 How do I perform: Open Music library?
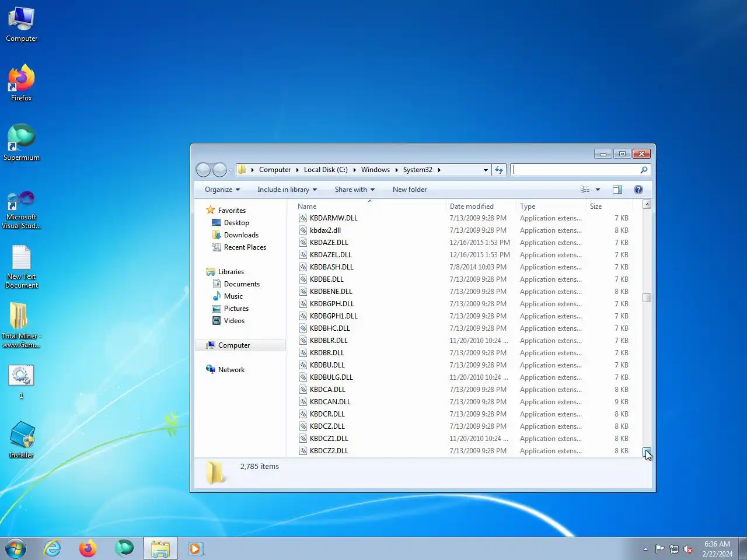point(233,296)
